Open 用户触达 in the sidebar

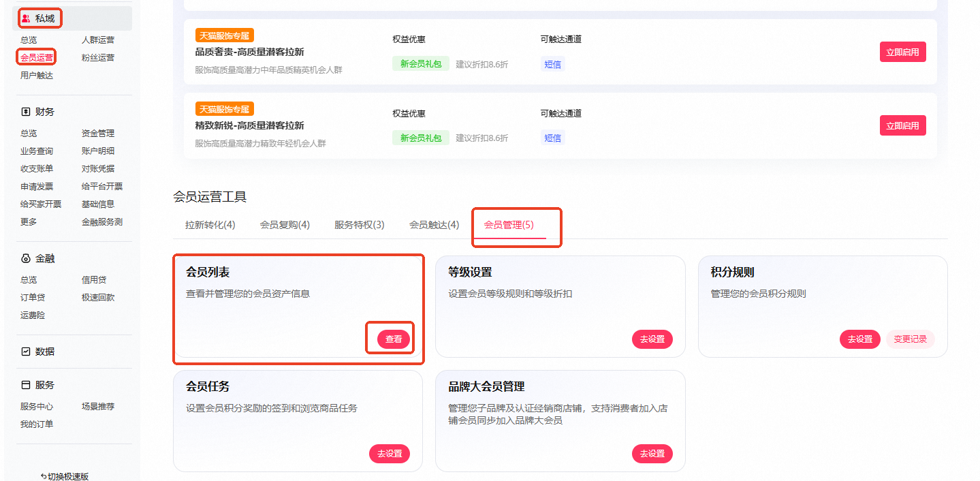(37, 76)
